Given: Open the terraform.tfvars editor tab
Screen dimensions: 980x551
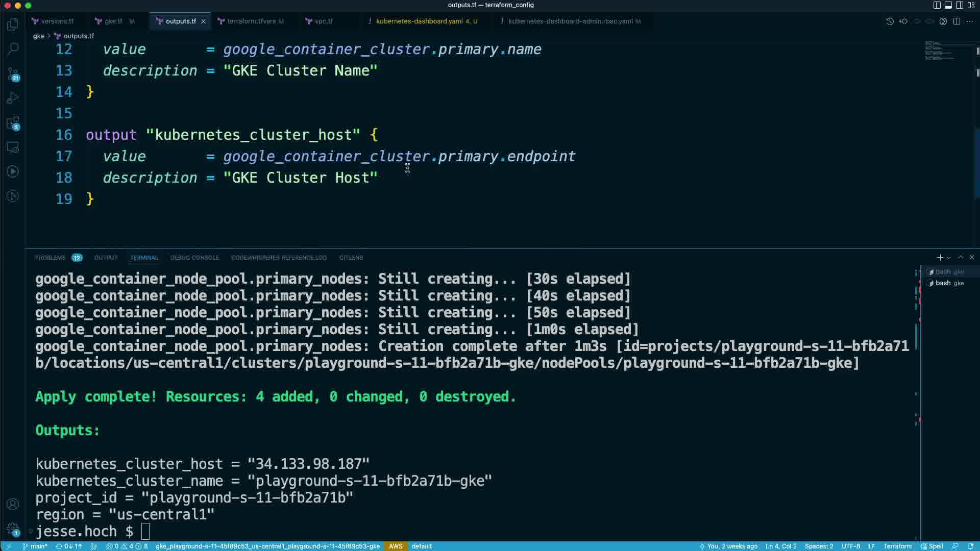Looking at the screenshot, I should click(x=251, y=21).
